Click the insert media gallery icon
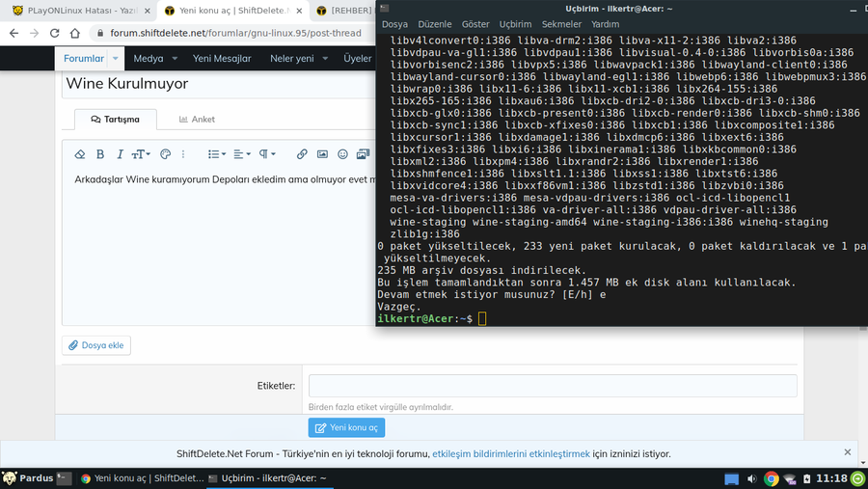 tap(364, 154)
